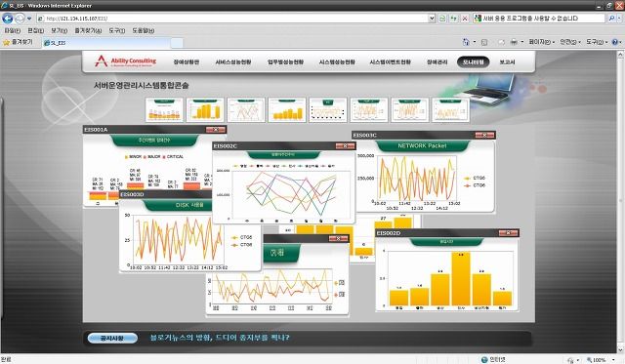The height and width of the screenshot is (364, 625).
Task: Open the 안전(S) command bar dropdown
Action: click(570, 42)
